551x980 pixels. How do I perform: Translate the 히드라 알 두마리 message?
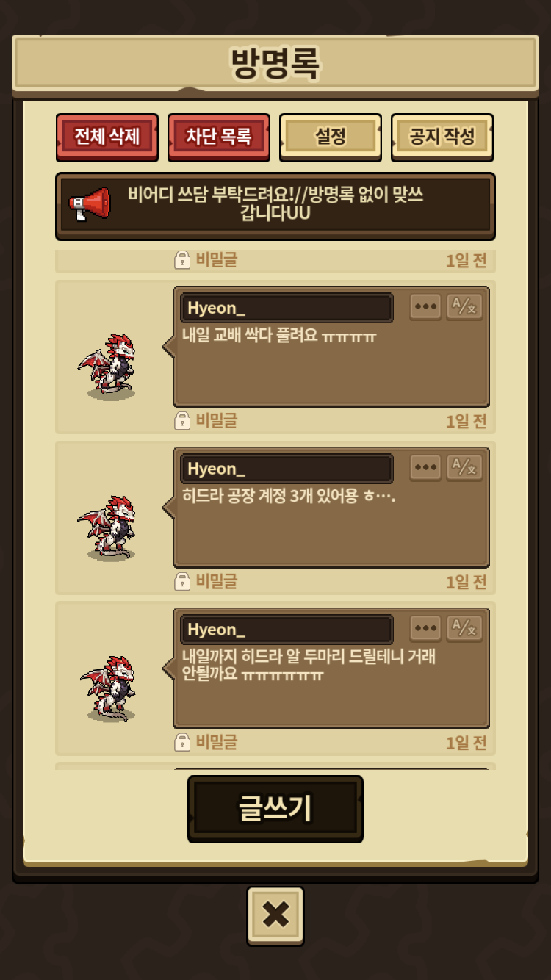coord(464,629)
